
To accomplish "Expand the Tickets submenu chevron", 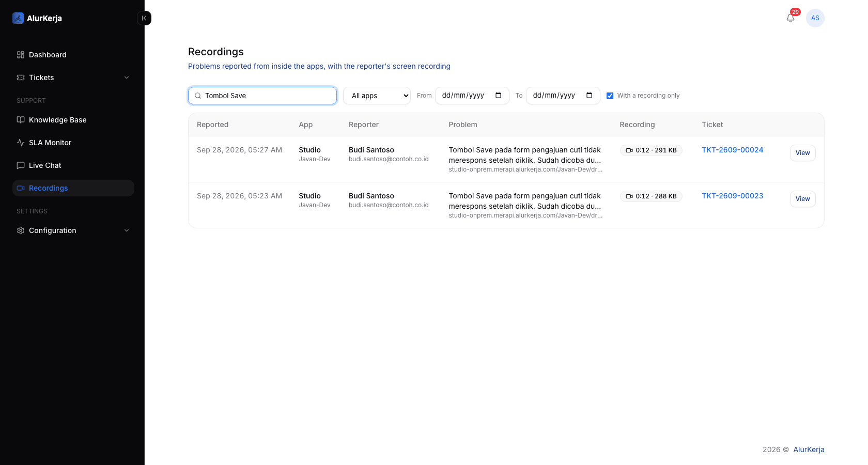I will tap(127, 78).
